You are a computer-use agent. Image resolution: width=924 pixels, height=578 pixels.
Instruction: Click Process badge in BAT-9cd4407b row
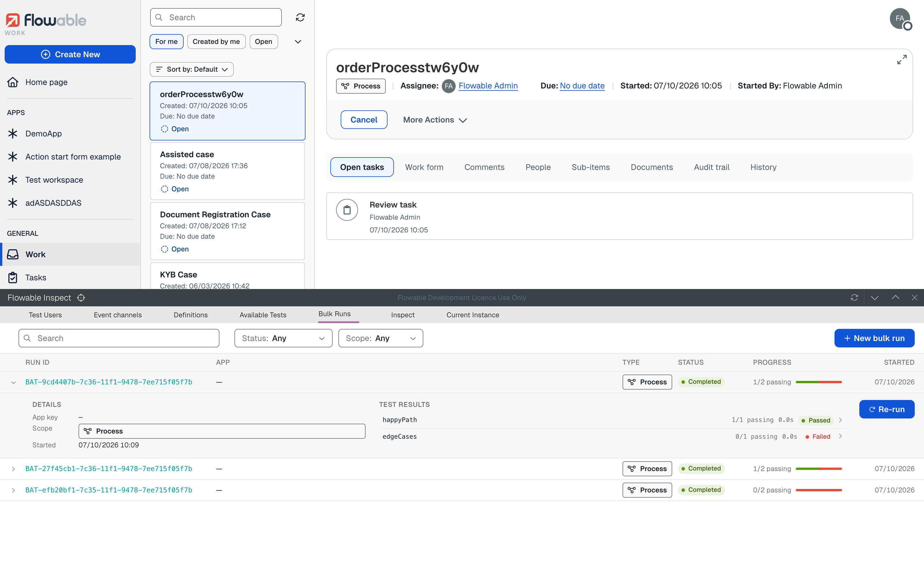(647, 382)
